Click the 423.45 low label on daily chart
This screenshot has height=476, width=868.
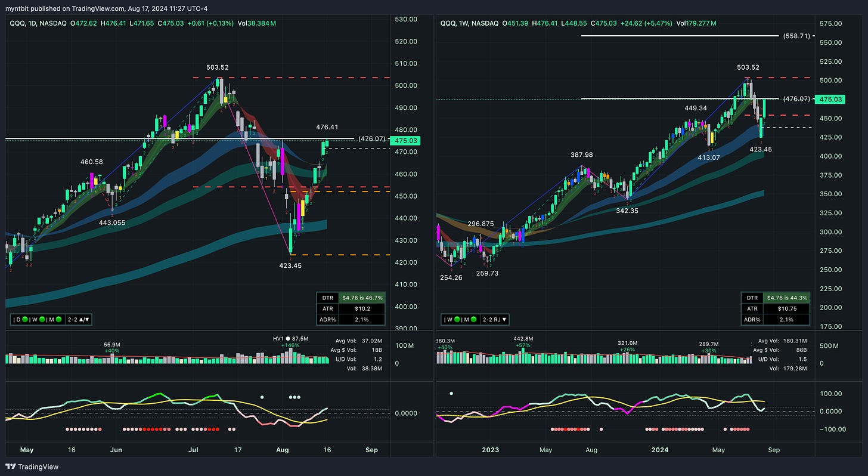(290, 265)
